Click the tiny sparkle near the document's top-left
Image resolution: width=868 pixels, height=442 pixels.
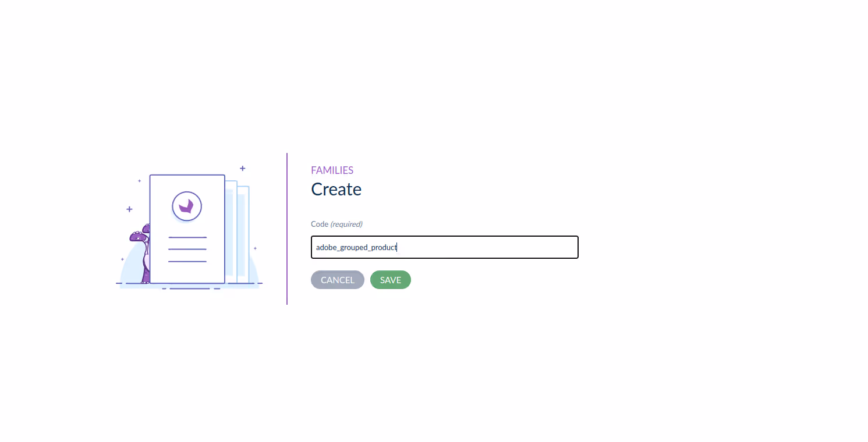[x=139, y=181]
